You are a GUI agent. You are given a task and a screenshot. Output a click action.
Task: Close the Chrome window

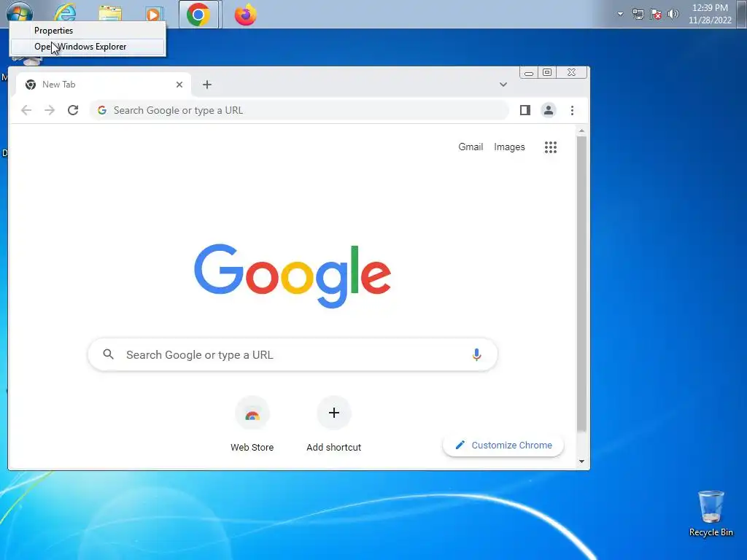click(x=572, y=72)
